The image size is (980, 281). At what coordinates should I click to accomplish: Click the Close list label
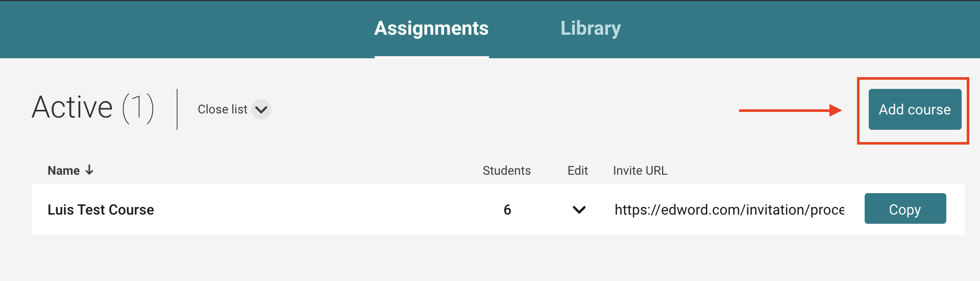[x=222, y=109]
